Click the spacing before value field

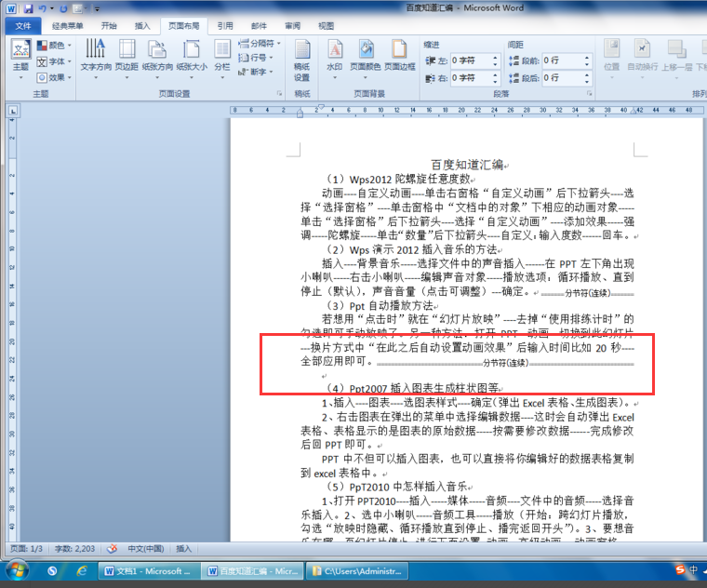tap(561, 60)
